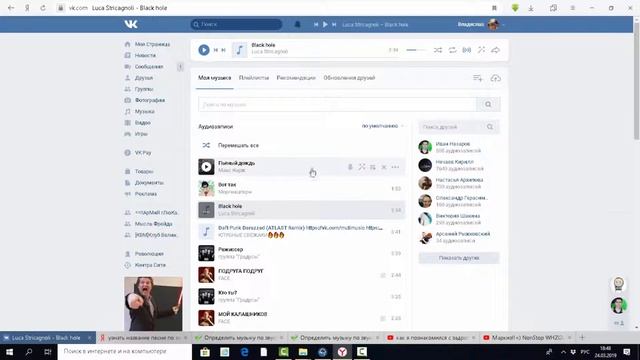Click the add playlist icon
Screen dimensions: 640x360
click(478, 78)
